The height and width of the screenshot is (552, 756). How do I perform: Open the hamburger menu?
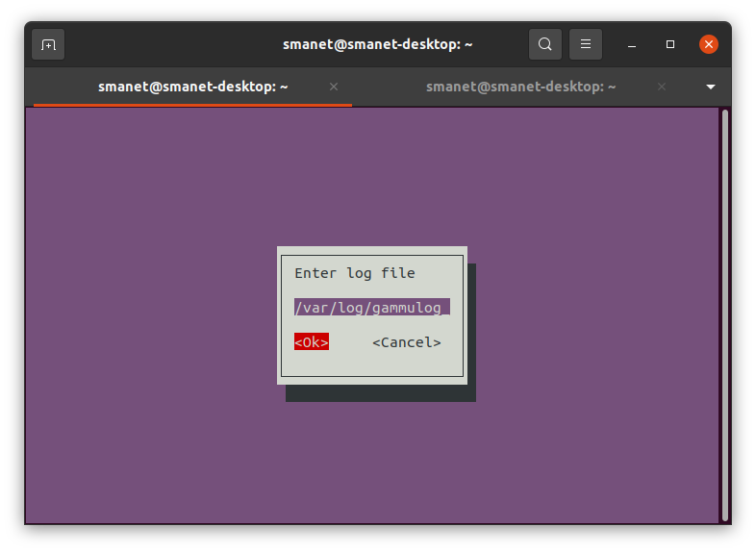(x=586, y=44)
